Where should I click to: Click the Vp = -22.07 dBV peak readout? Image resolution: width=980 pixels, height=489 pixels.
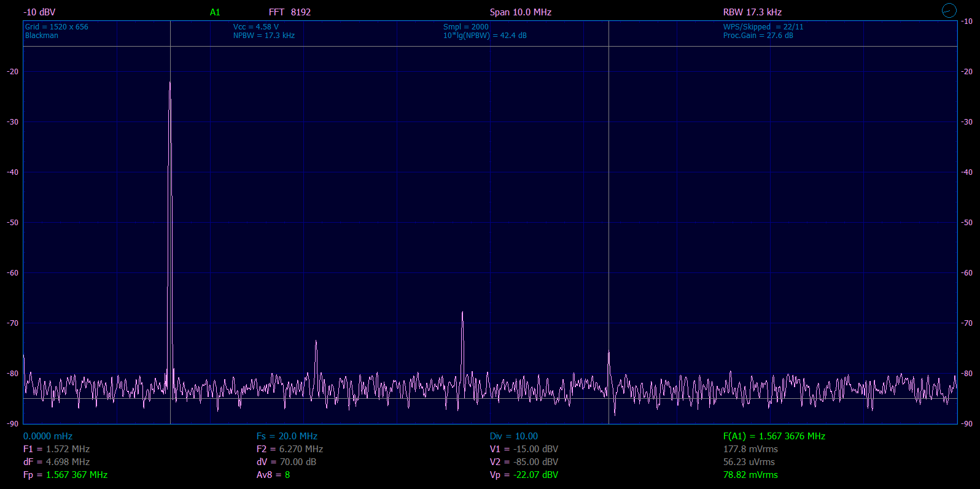(x=524, y=475)
